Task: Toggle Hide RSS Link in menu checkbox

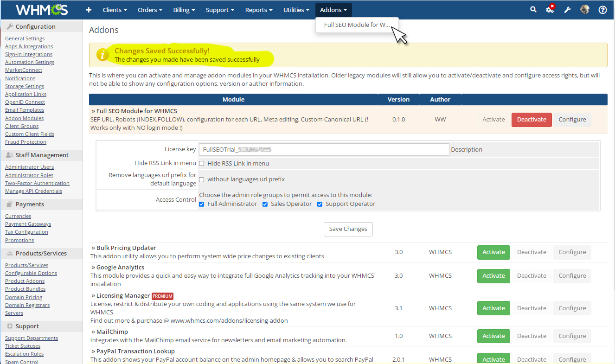Action: pyautogui.click(x=201, y=163)
